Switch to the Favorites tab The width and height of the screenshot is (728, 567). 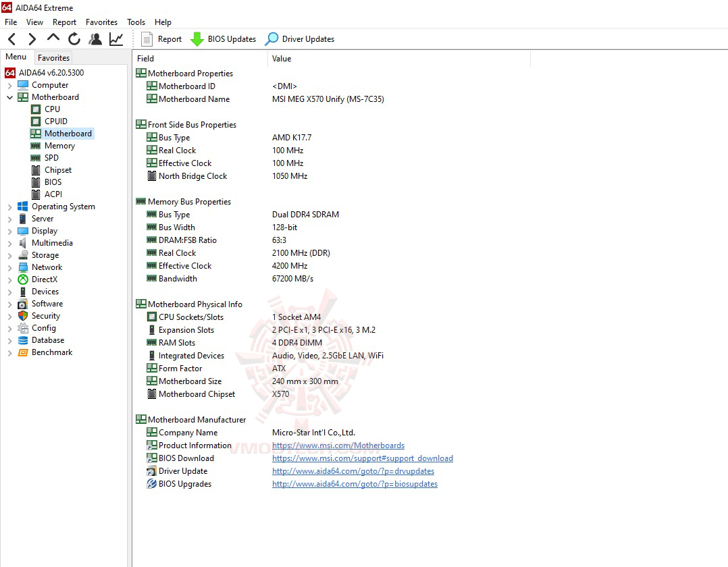click(53, 57)
